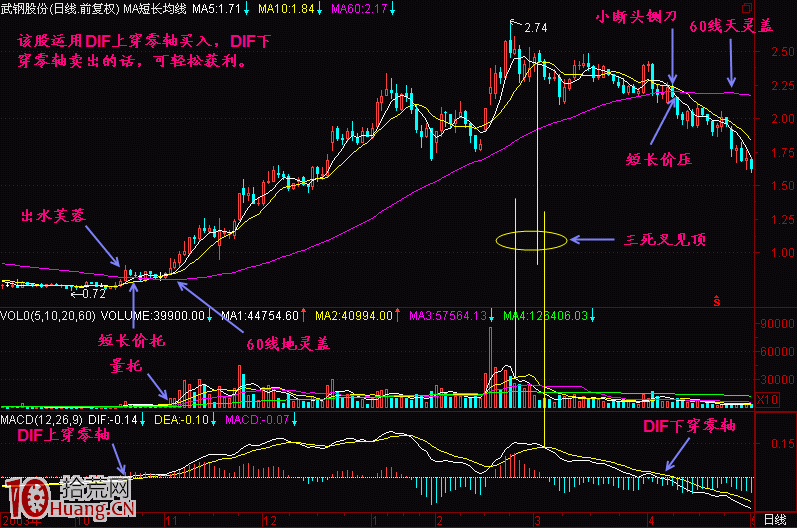Click the month 11 marker on date axis

171,521
